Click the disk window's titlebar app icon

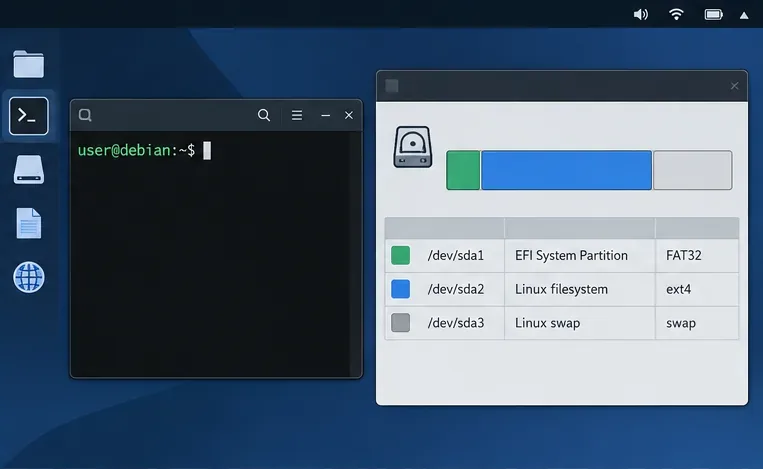tap(392, 86)
